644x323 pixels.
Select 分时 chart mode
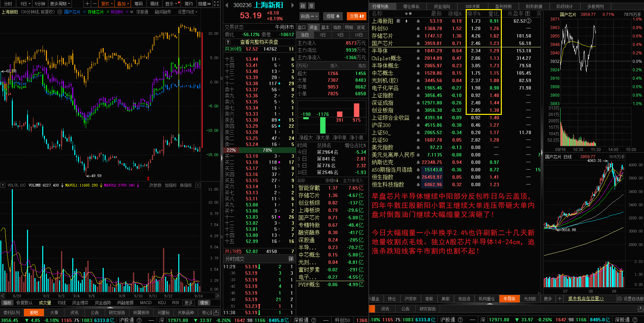coord(8,4)
